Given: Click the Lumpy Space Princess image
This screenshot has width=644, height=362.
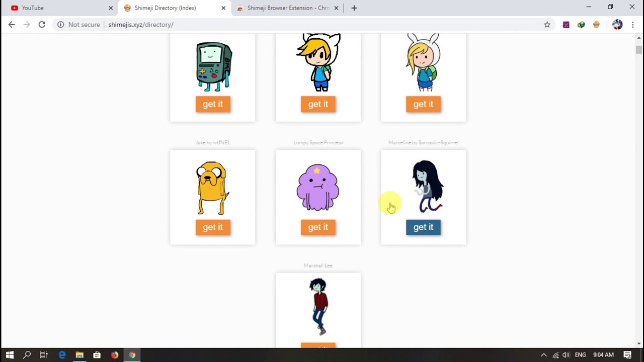Looking at the screenshot, I should [x=318, y=187].
